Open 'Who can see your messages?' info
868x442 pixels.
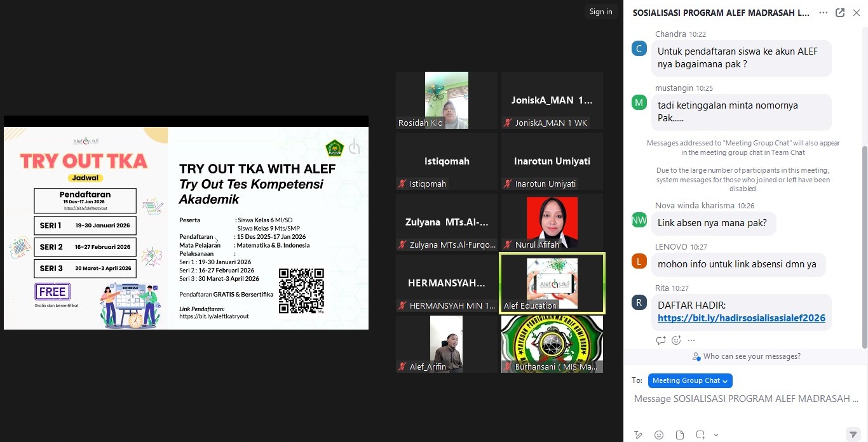(746, 356)
